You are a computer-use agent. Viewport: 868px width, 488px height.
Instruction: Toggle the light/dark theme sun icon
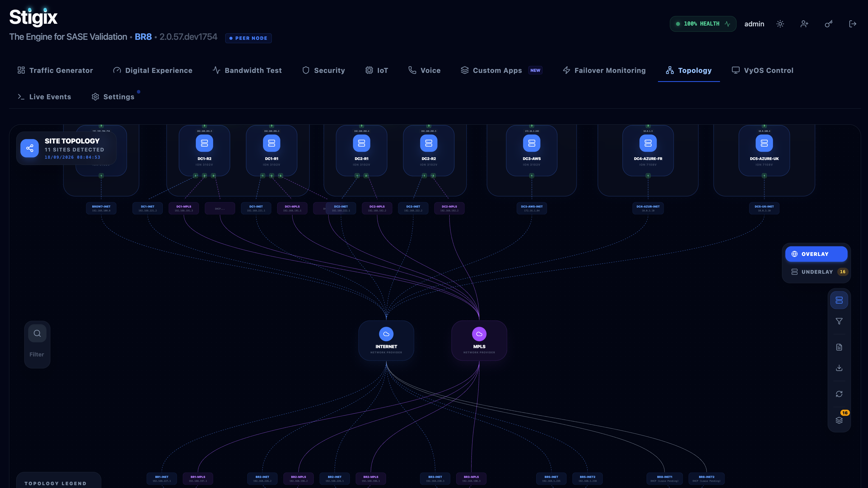pyautogui.click(x=780, y=24)
